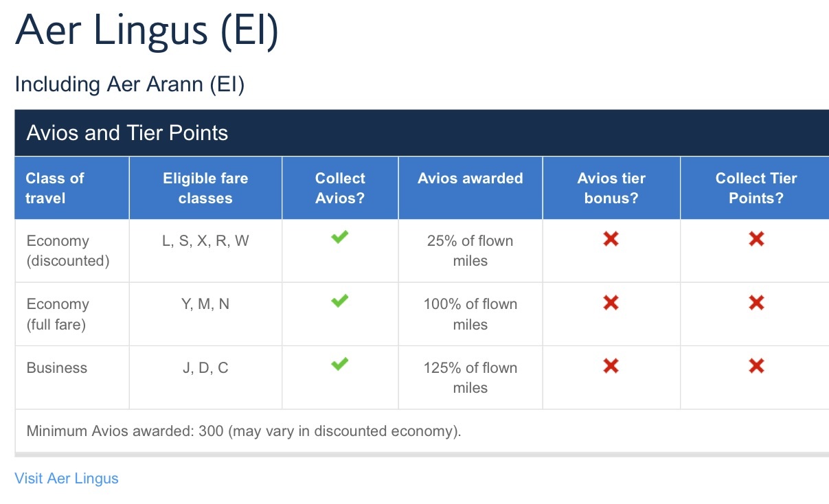
Task: Select the Avios tier bonus? header cell
Action: pyautogui.click(x=611, y=188)
